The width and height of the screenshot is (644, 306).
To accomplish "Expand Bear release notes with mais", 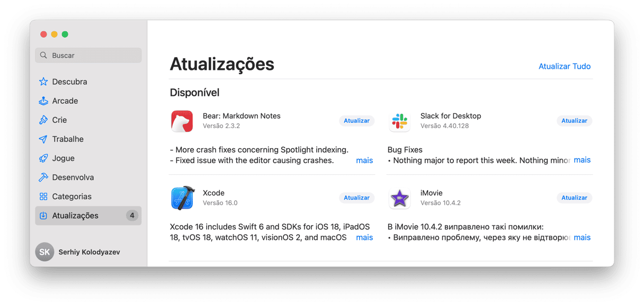I will click(364, 160).
